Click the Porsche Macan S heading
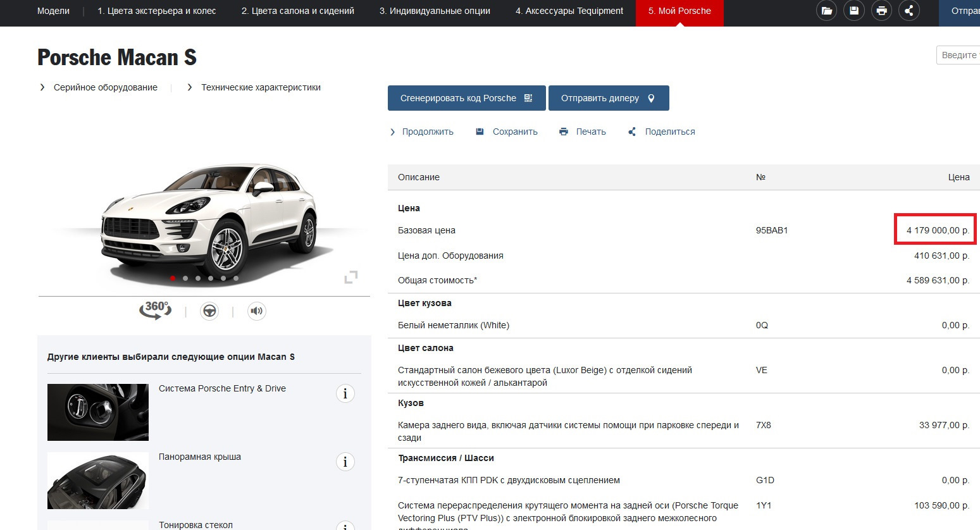 pyautogui.click(x=117, y=58)
